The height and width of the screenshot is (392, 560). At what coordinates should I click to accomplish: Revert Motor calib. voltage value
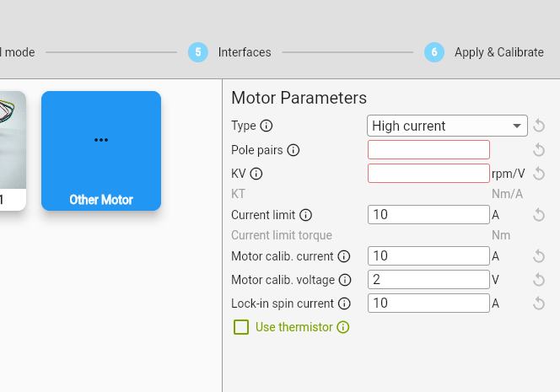point(539,280)
